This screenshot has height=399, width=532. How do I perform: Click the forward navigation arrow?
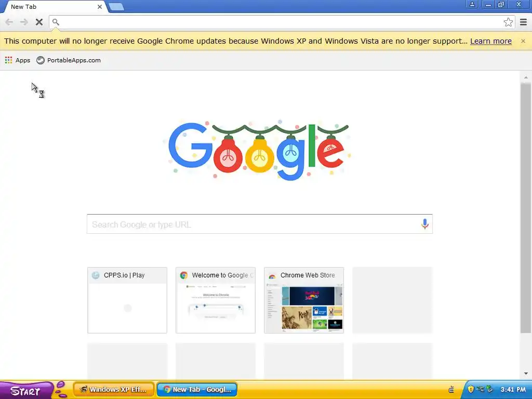pyautogui.click(x=24, y=22)
